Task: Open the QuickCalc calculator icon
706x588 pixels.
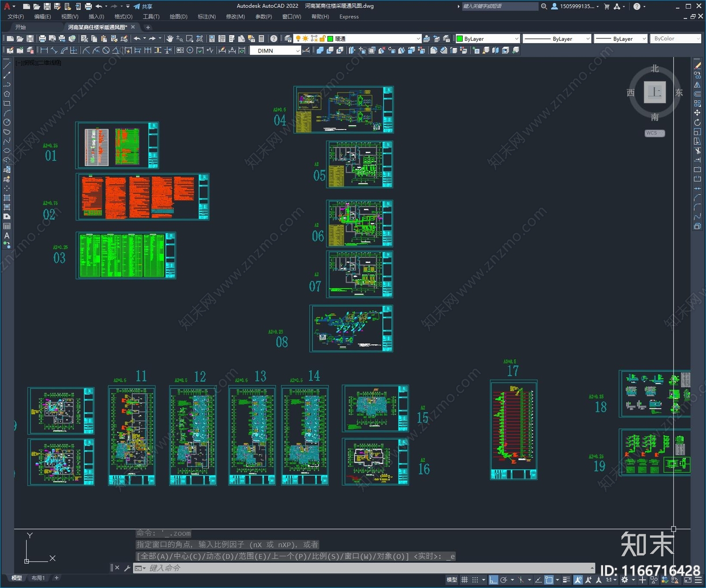Action: [261, 39]
